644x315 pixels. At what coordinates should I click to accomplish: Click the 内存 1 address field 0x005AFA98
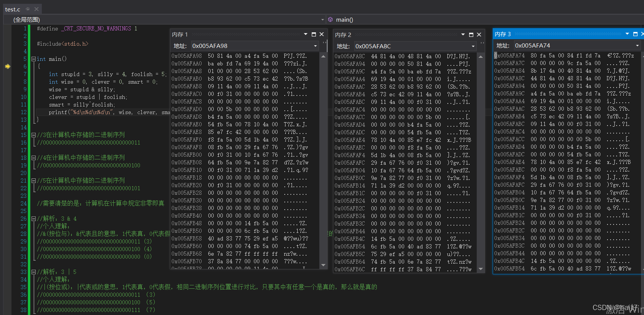coord(252,46)
